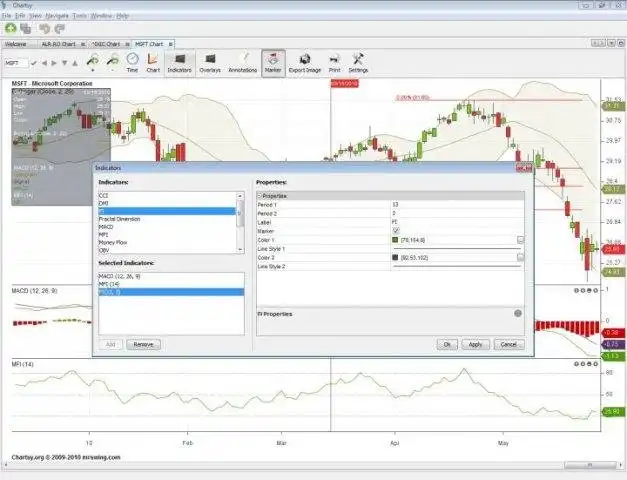The height and width of the screenshot is (480, 627).
Task: Close the ^DJIC Chart tab
Action: (127, 44)
